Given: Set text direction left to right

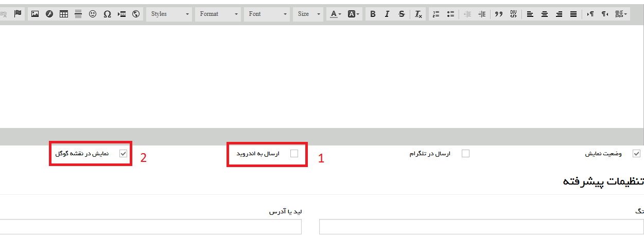Looking at the screenshot, I should tap(590, 14).
